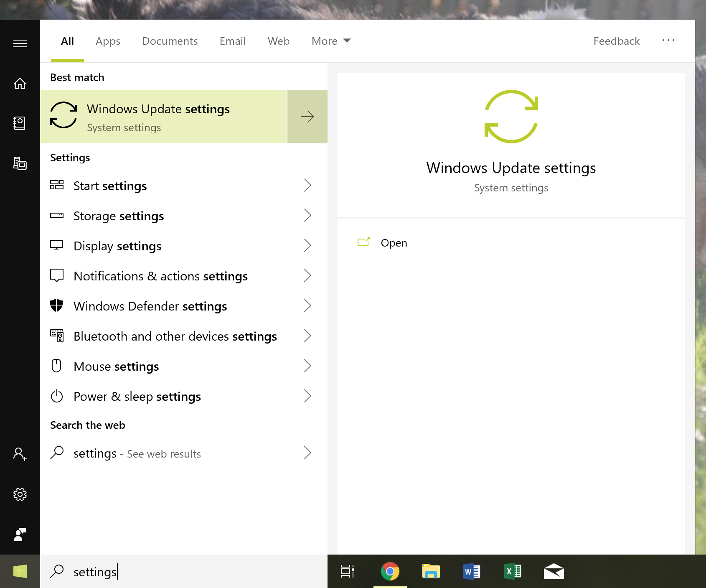Select the All tab
Screen dimensions: 706x588
tap(67, 41)
